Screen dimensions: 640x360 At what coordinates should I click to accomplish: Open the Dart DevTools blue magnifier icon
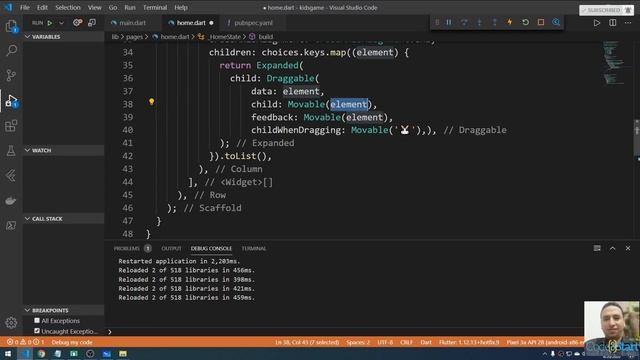(x=556, y=22)
